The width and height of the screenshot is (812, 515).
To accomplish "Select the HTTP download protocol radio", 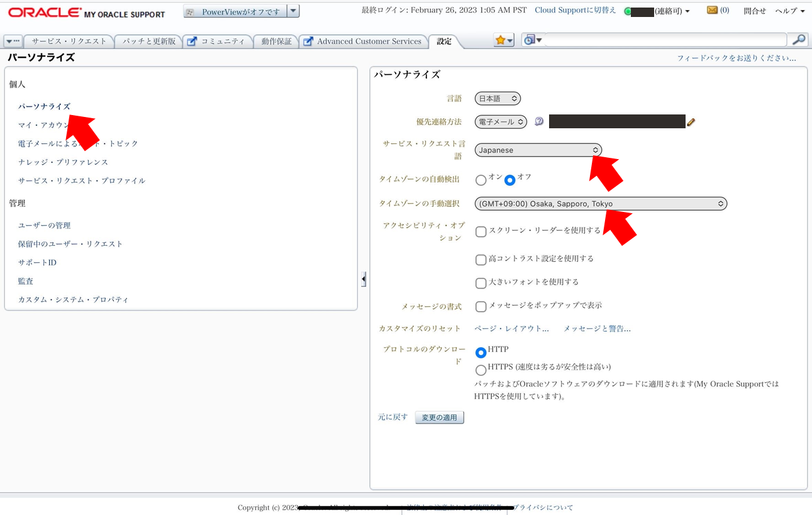I will coord(481,352).
